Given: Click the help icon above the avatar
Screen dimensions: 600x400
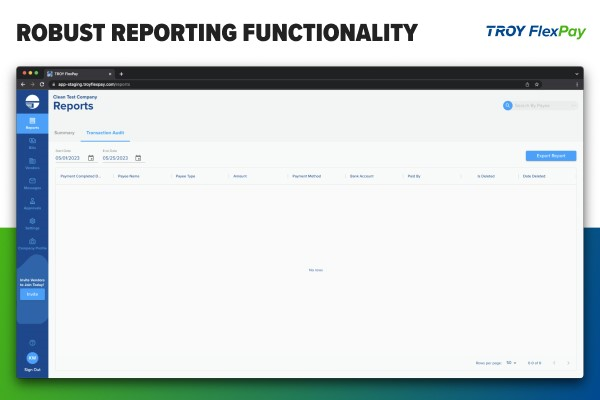Looking at the screenshot, I should point(32,343).
